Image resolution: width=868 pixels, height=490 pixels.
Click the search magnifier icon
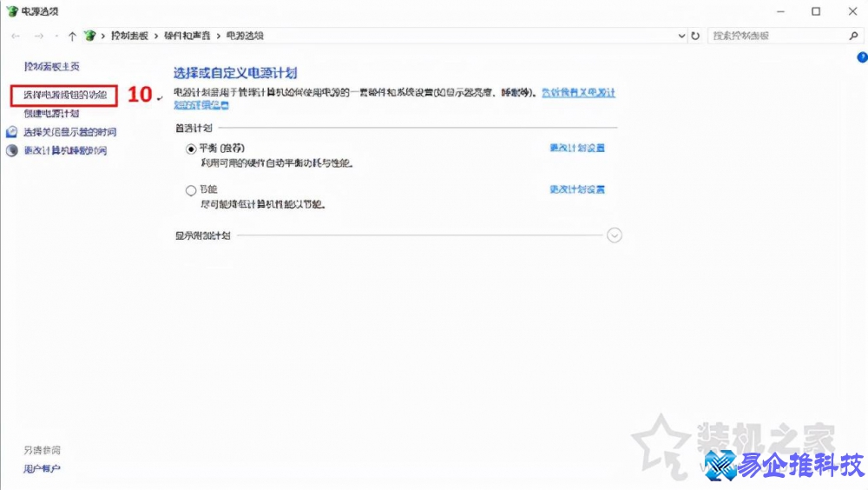tap(853, 36)
